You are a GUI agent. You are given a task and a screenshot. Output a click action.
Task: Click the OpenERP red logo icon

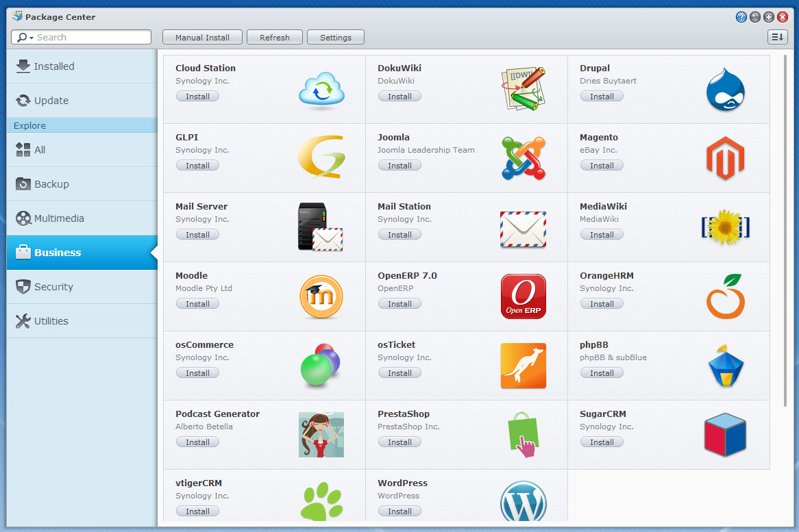pyautogui.click(x=524, y=296)
